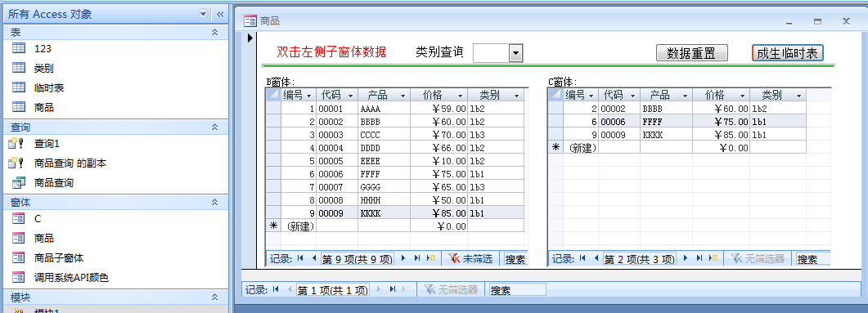Click the 未筛选 filter toggle in B窗体

[x=470, y=258]
